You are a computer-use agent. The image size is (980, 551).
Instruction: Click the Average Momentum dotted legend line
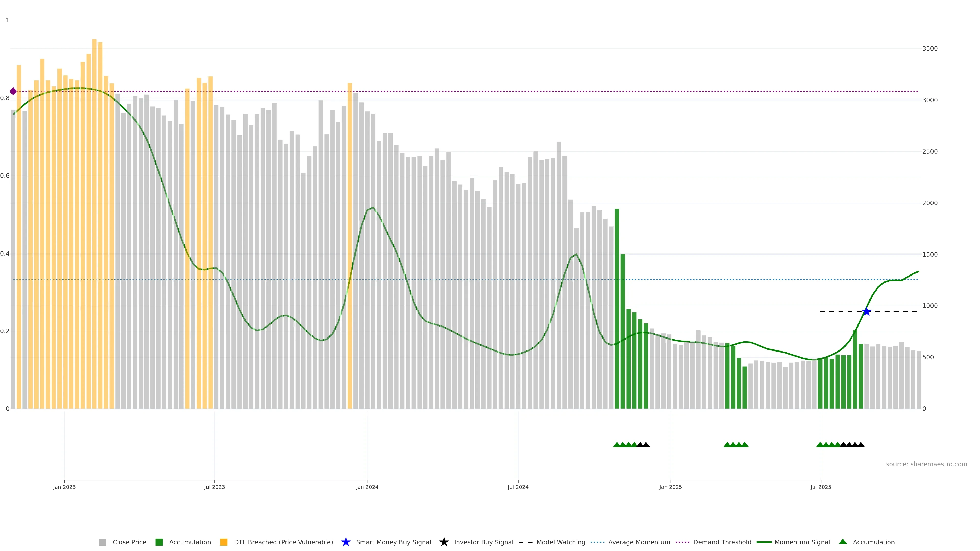coord(597,542)
